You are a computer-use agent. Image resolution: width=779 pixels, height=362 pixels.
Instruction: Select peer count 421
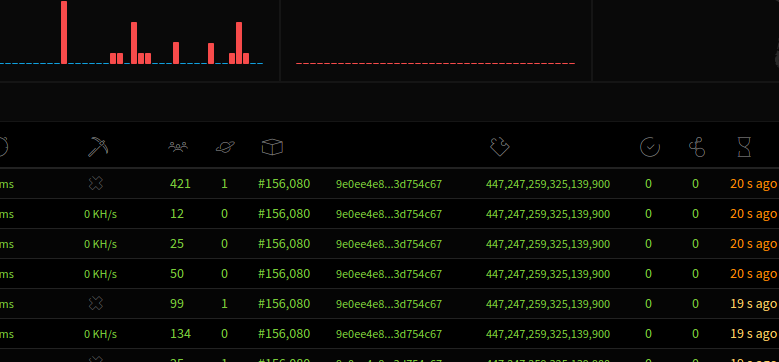pos(180,184)
